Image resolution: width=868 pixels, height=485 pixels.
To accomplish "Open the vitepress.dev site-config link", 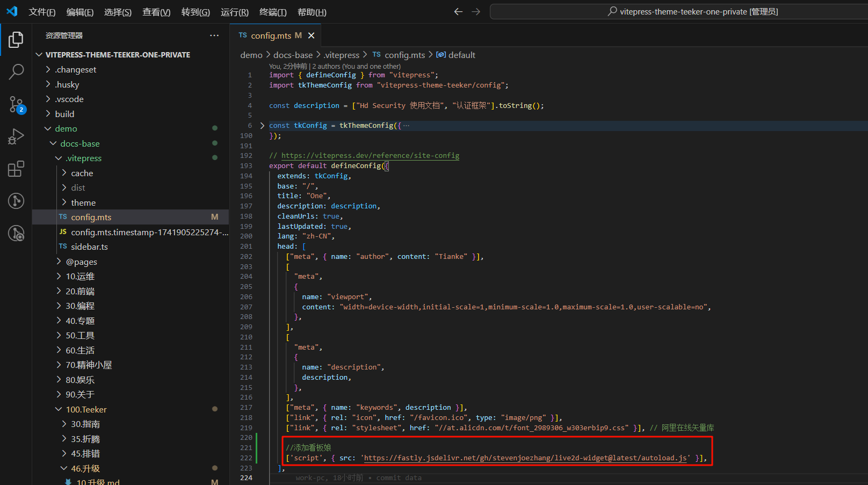I will 370,156.
